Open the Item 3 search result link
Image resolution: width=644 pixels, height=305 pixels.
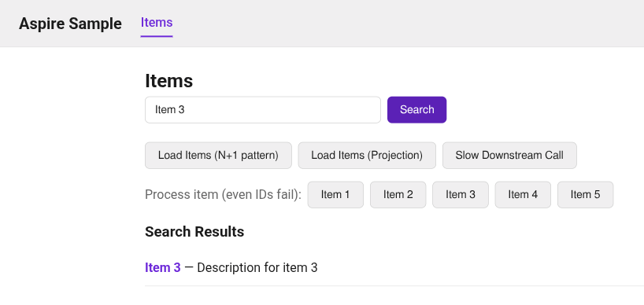(163, 268)
